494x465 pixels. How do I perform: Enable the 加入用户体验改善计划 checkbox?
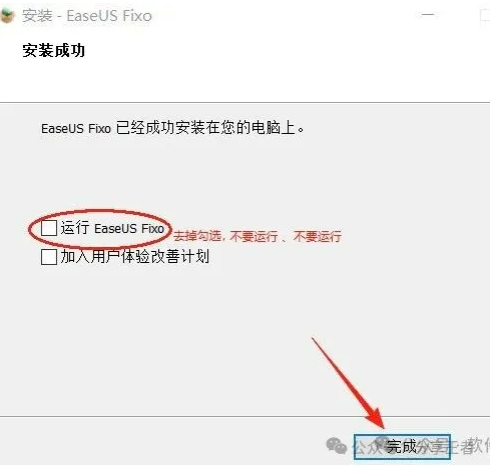49,257
